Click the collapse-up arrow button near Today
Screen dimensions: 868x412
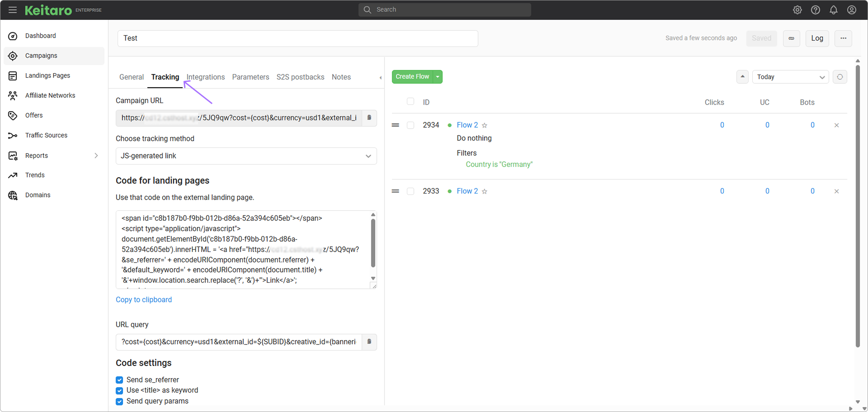(742, 77)
